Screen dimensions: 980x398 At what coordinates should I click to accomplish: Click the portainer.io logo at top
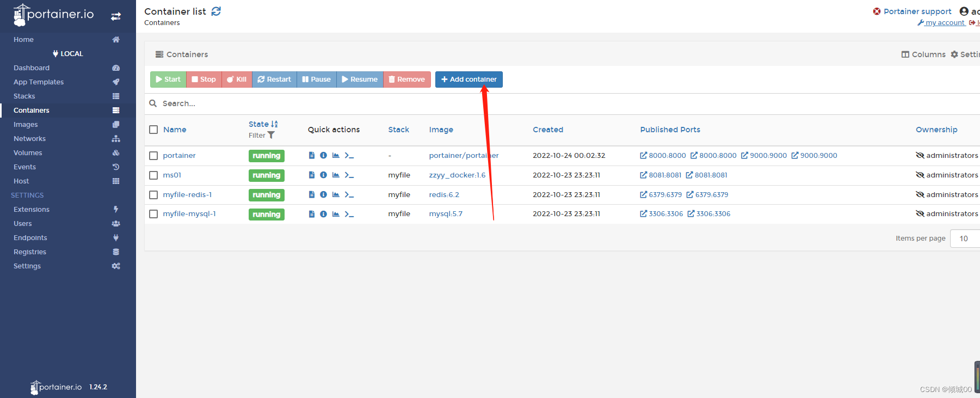tap(53, 15)
